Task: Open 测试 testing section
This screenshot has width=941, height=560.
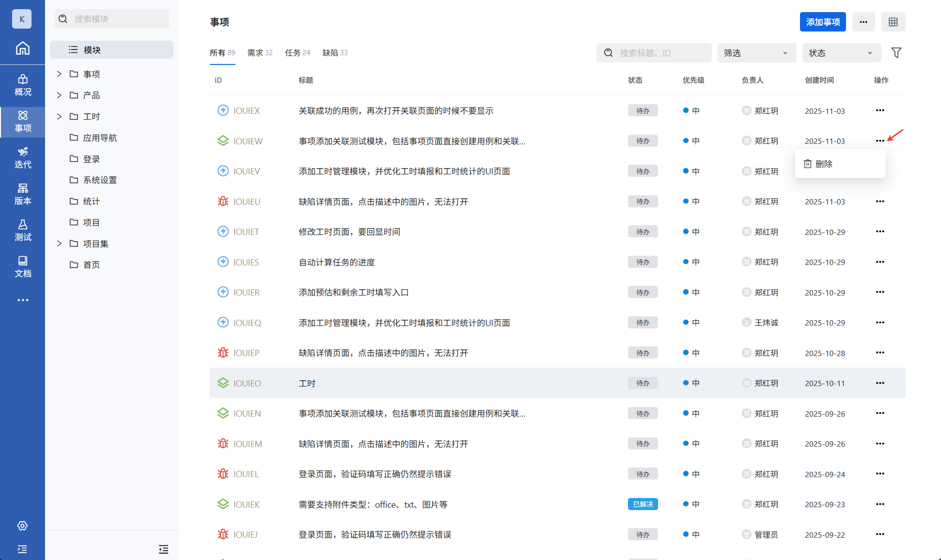Action: pyautogui.click(x=22, y=231)
